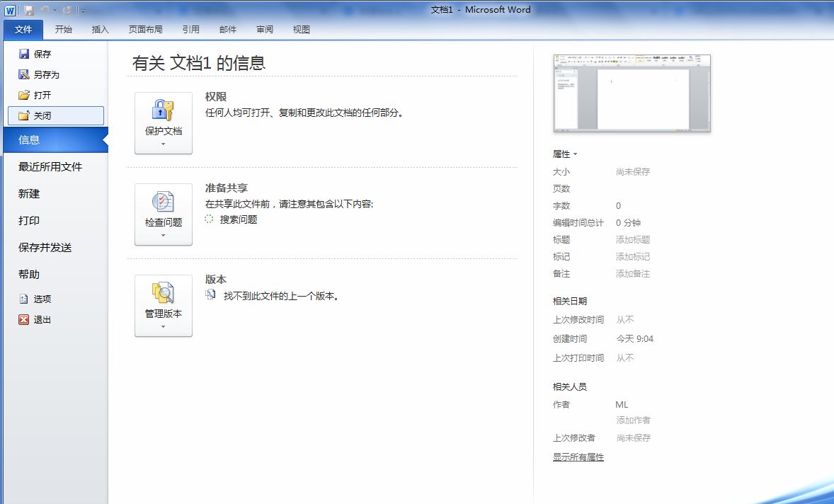Screen dimensions: 834x504
Task: Click the 版本 heading
Action: (x=216, y=280)
